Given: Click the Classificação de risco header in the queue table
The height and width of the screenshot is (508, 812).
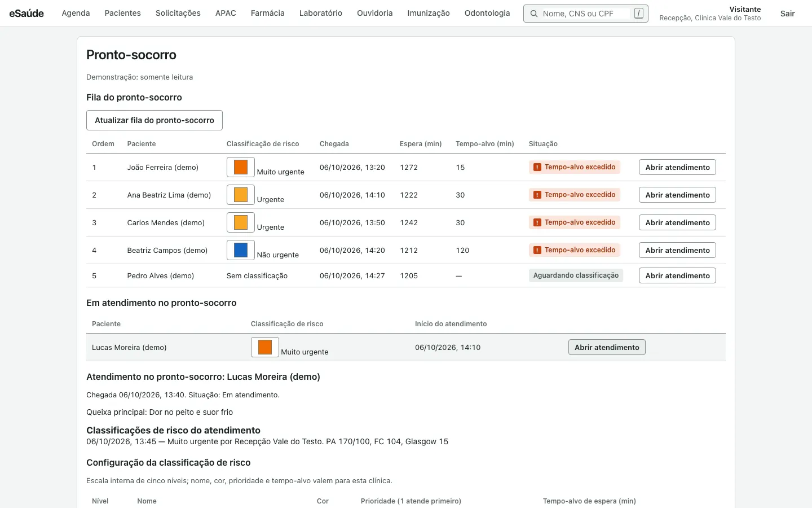Looking at the screenshot, I should (x=263, y=144).
